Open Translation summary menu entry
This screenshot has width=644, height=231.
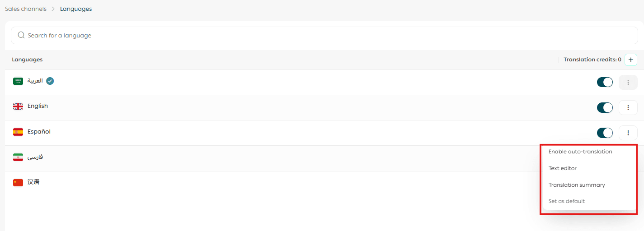pyautogui.click(x=577, y=185)
